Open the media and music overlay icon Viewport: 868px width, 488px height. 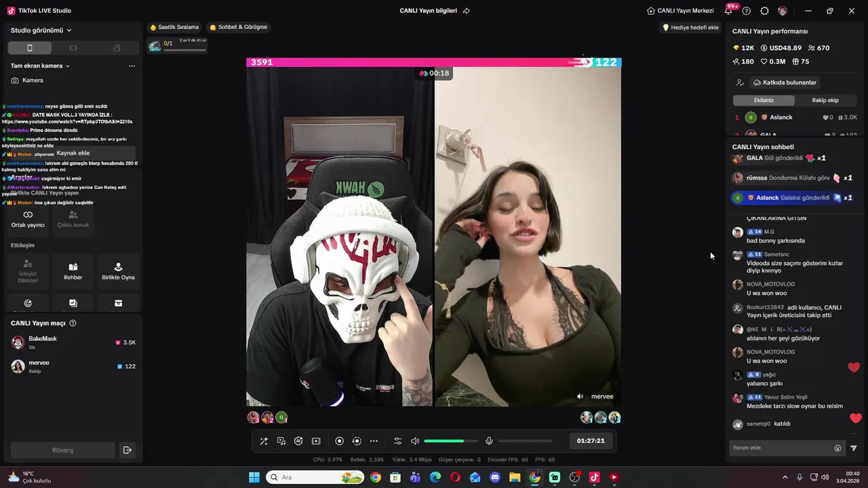pos(281,441)
